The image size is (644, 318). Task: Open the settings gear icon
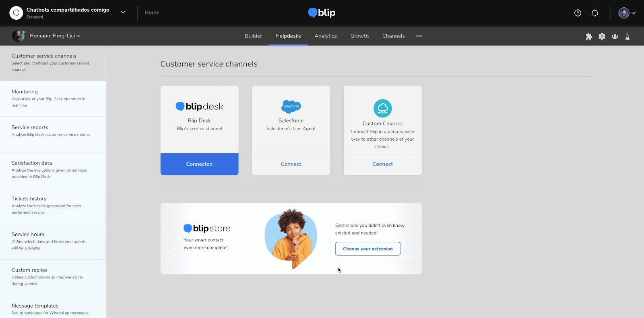[602, 36]
